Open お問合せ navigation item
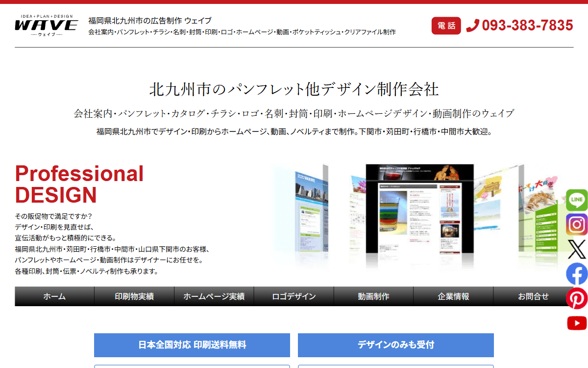This screenshot has height=368, width=588. pos(533,296)
